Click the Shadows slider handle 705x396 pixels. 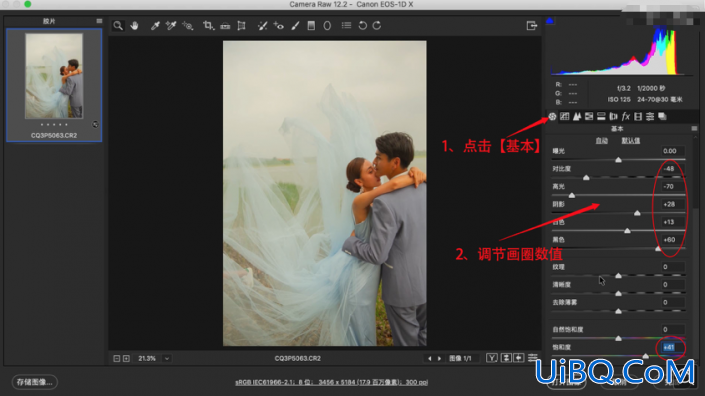pyautogui.click(x=637, y=213)
